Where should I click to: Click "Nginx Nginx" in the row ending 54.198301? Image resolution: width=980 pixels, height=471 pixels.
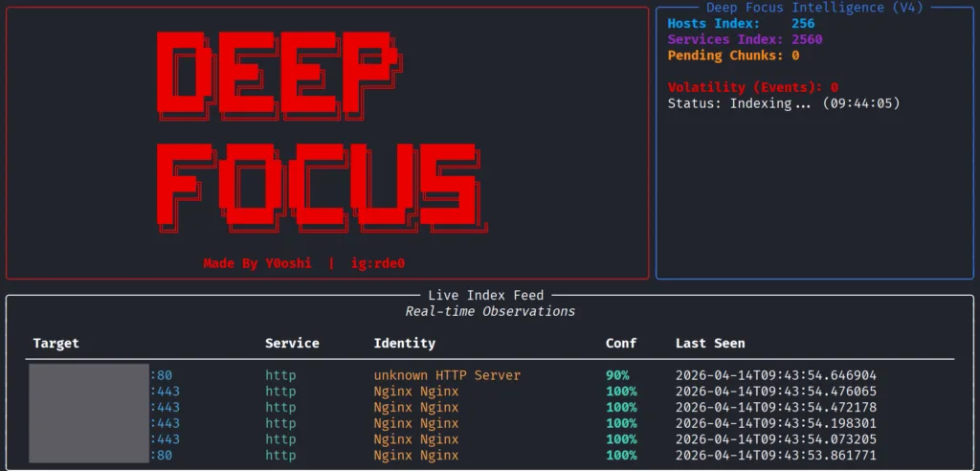click(416, 423)
